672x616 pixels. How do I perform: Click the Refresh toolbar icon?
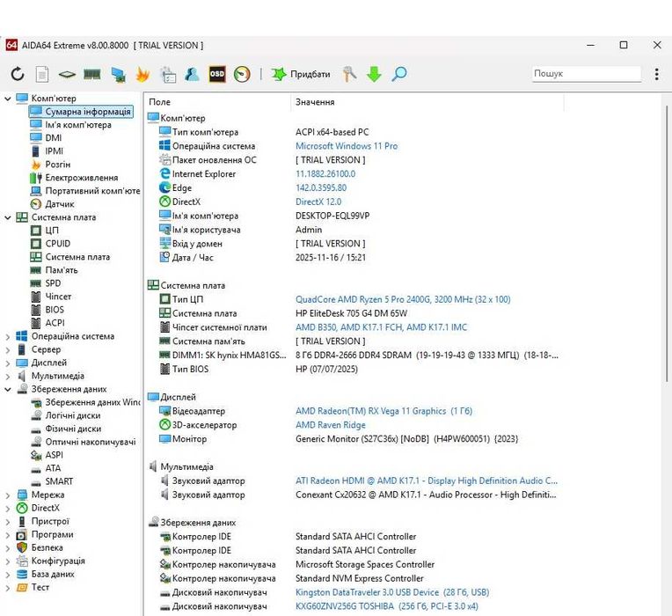coord(17,74)
